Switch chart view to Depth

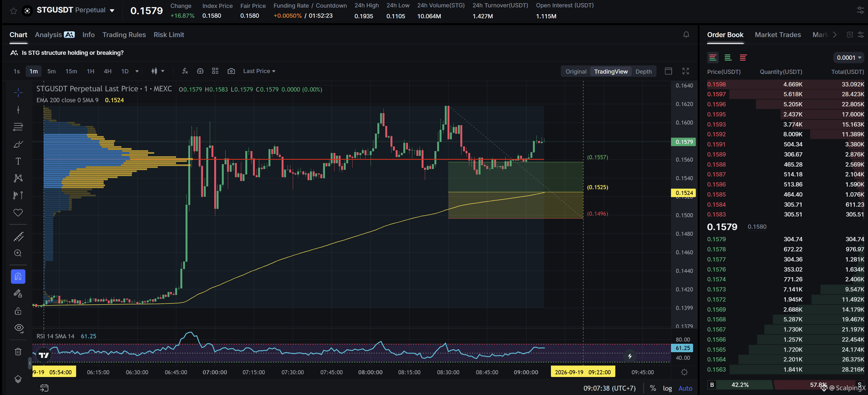tap(643, 71)
